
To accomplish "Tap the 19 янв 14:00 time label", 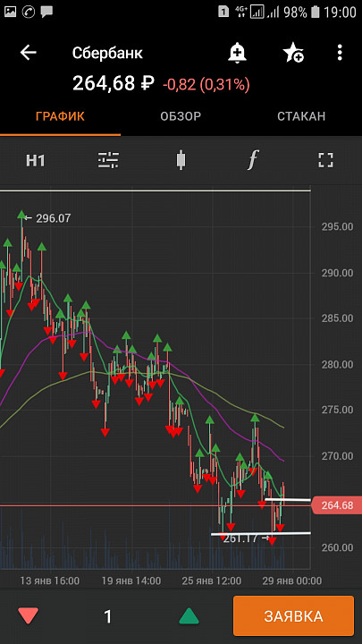I will coord(131,580).
